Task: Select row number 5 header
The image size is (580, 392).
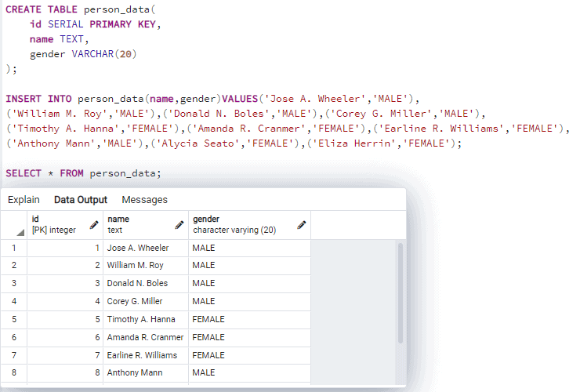Action: (x=13, y=319)
